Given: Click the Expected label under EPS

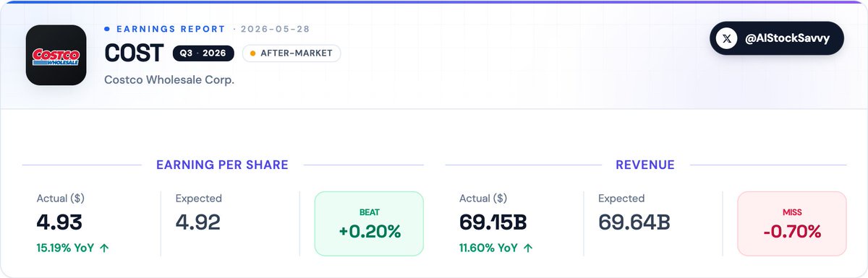Looking at the screenshot, I should [199, 198].
